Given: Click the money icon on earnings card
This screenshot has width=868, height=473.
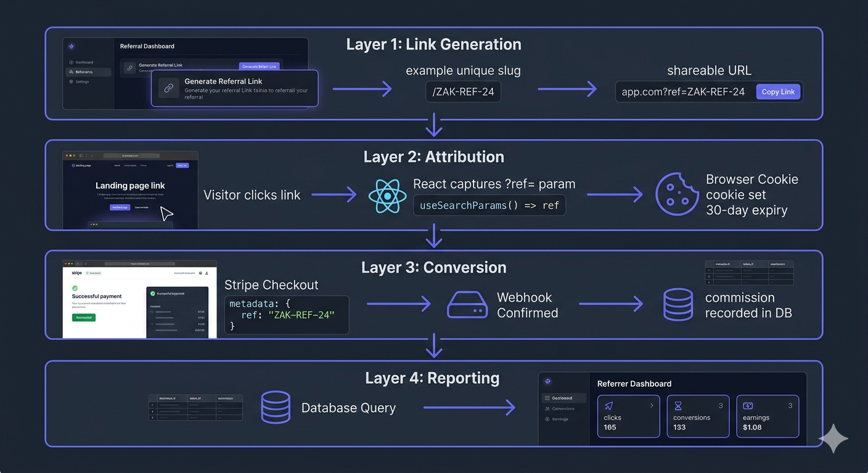Looking at the screenshot, I should tap(748, 406).
